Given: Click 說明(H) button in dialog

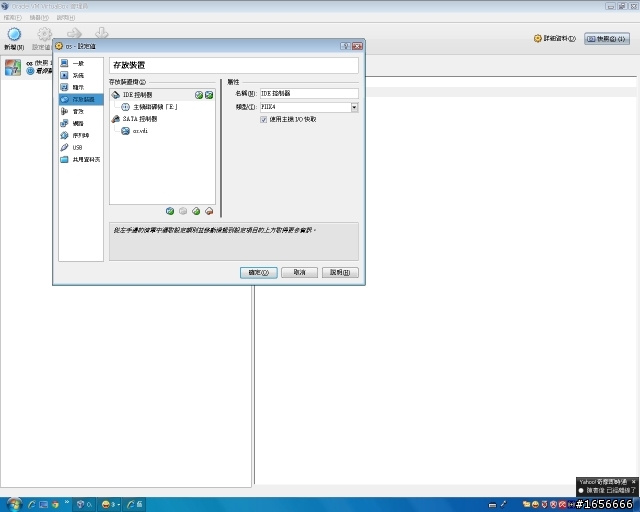Looking at the screenshot, I should click(x=340, y=272).
